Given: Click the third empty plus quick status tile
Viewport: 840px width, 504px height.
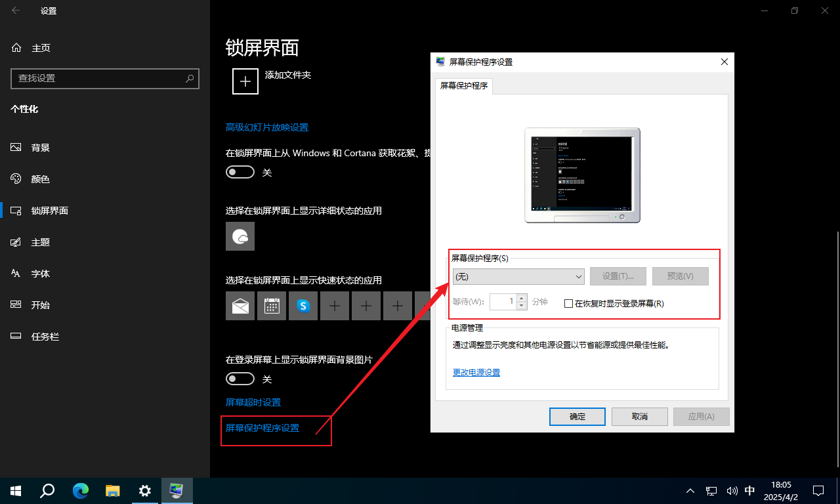Looking at the screenshot, I should (398, 306).
